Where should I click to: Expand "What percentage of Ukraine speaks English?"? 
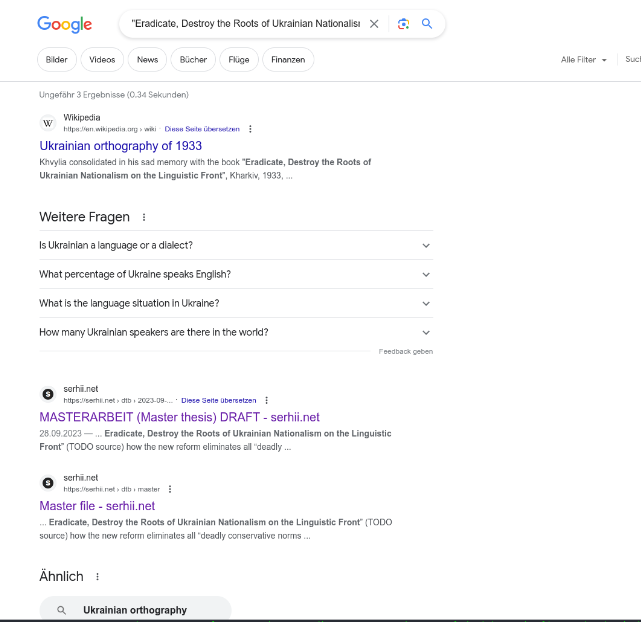[x=426, y=274]
